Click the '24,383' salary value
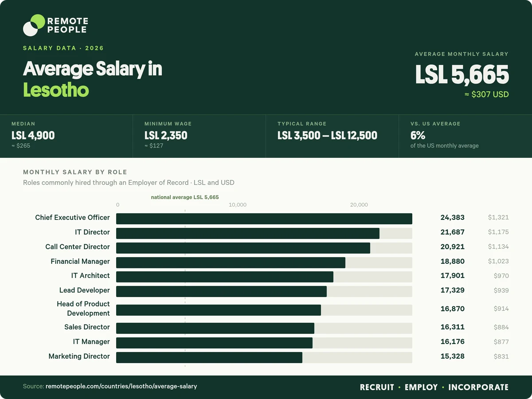This screenshot has height=399, width=532. click(453, 218)
